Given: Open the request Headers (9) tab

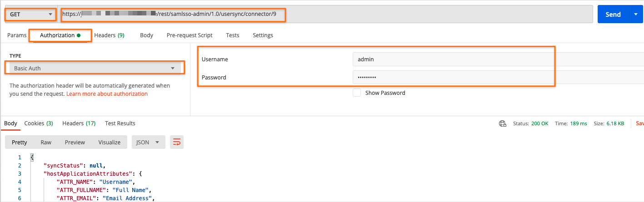Looking at the screenshot, I should point(109,35).
